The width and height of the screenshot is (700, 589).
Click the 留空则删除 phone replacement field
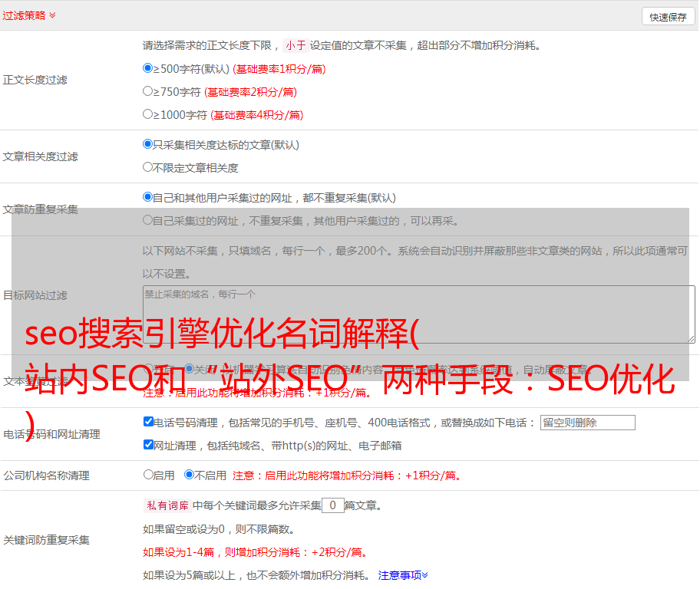coord(587,423)
